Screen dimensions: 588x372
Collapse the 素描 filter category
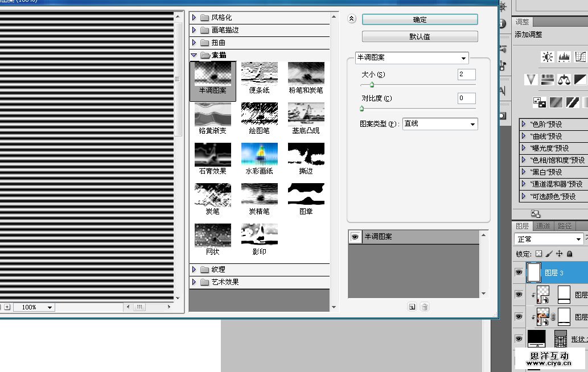coord(194,55)
